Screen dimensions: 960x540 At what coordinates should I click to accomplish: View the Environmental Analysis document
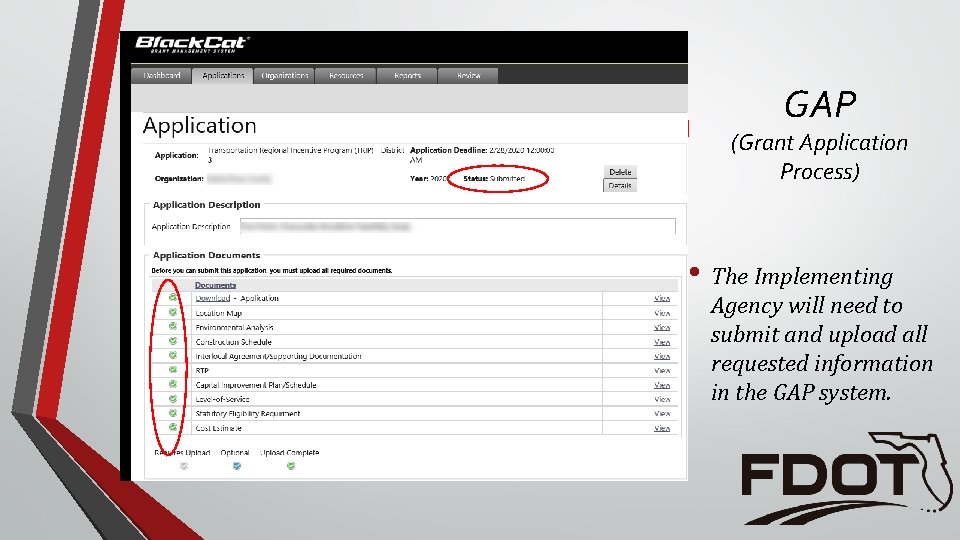tap(662, 328)
